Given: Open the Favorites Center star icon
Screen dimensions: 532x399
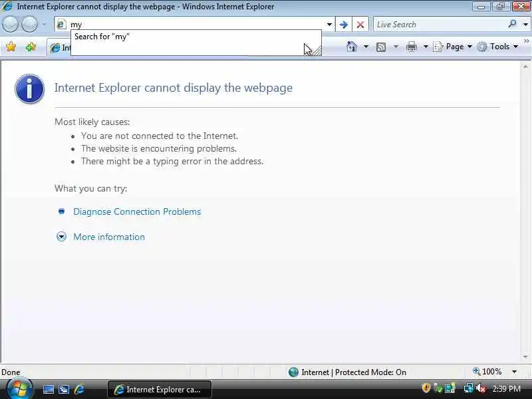Looking at the screenshot, I should tap(11, 47).
